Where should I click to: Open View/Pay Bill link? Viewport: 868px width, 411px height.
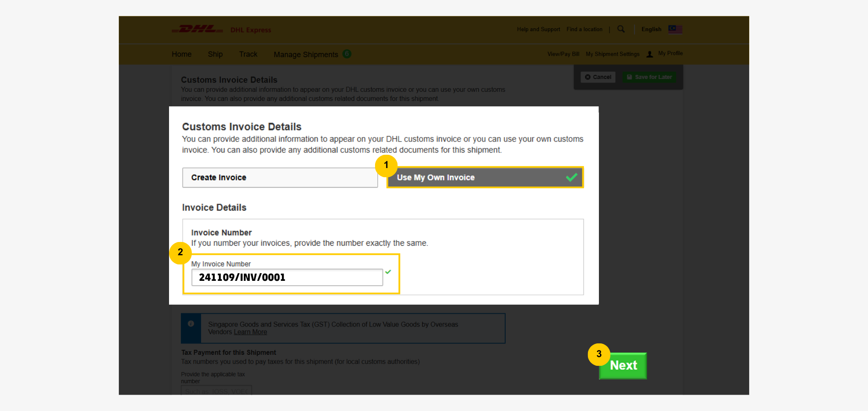pos(563,54)
